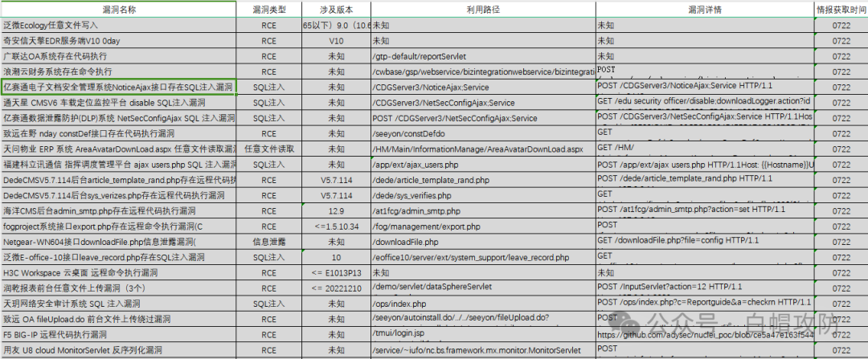Click the 利用路径 column header

coord(483,10)
